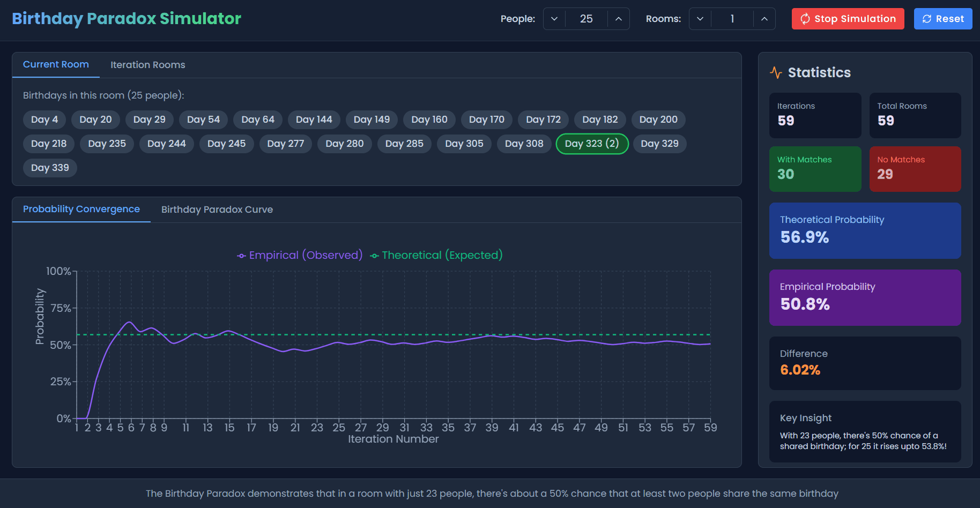Decrease the People count with down chevron
Screen dimensions: 980x508
554,19
